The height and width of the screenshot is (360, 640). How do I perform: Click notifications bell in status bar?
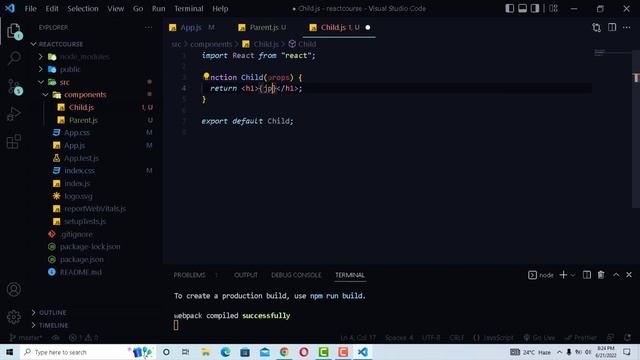tap(627, 338)
